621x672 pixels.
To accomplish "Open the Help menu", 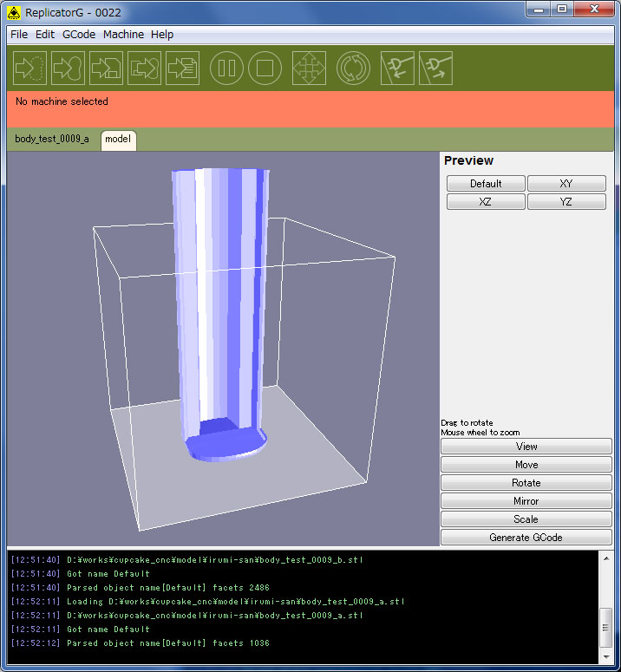I will point(162,35).
